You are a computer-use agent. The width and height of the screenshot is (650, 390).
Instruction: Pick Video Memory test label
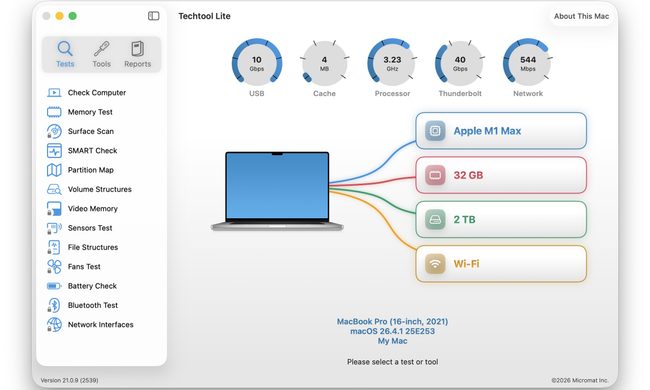(x=92, y=208)
